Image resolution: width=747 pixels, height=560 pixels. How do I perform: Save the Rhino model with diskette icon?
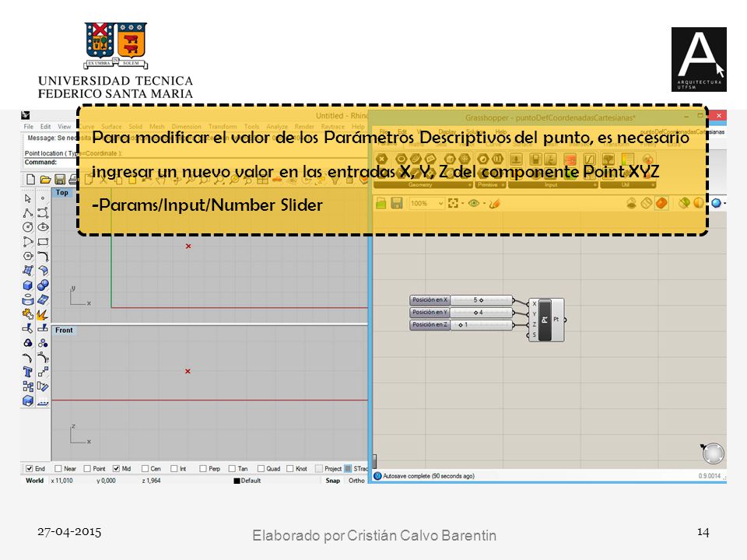pos(60,179)
